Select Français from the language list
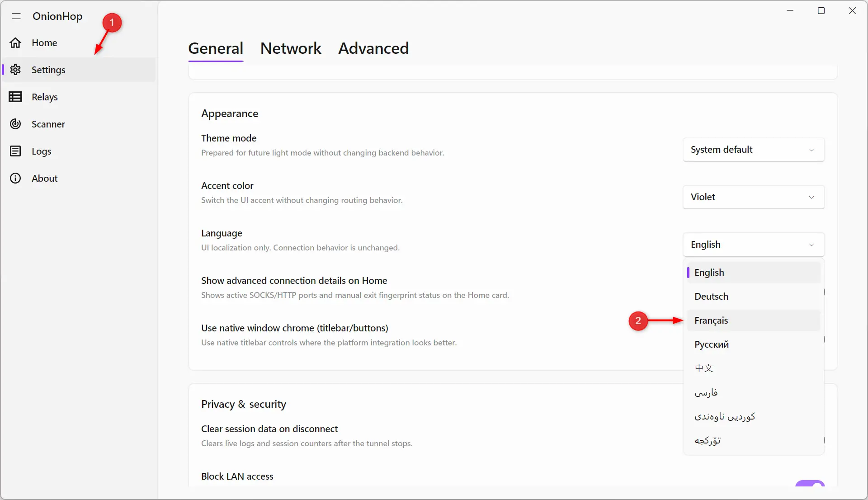 pos(754,321)
